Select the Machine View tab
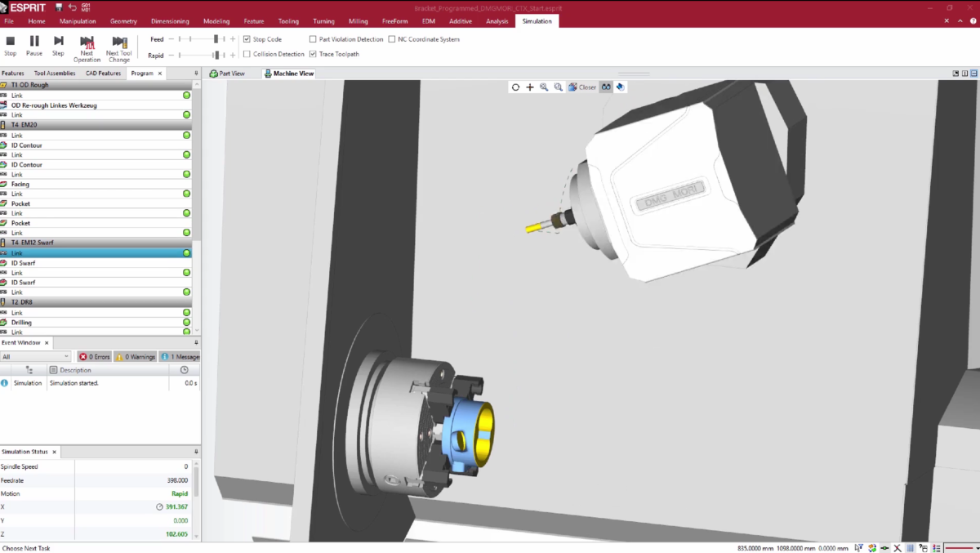The width and height of the screenshot is (980, 553). (289, 74)
